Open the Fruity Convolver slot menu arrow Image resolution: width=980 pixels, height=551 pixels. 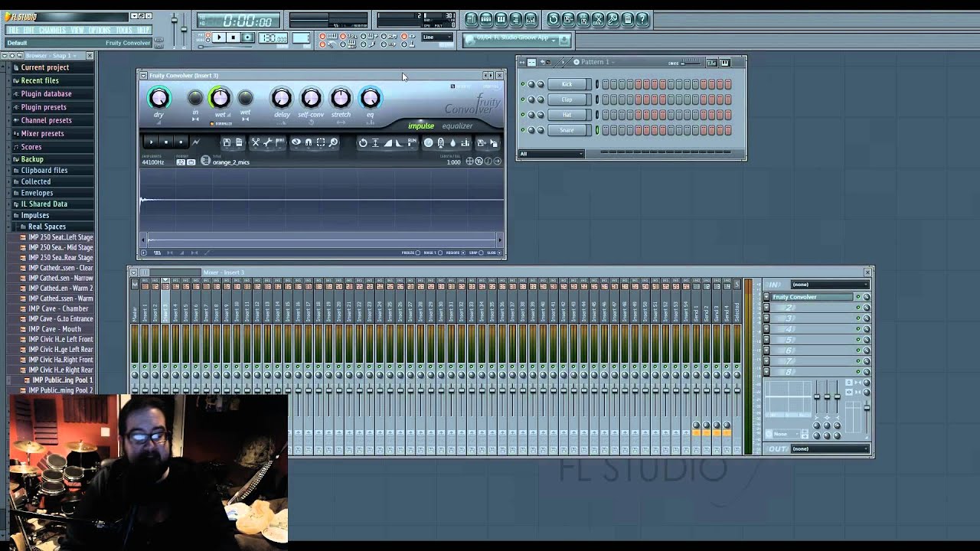pyautogui.click(x=766, y=297)
